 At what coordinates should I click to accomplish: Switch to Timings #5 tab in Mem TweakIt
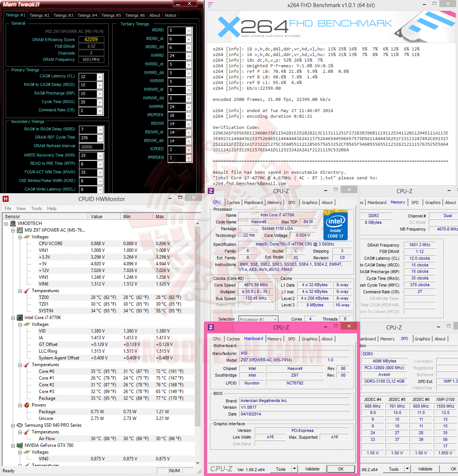coord(111,15)
